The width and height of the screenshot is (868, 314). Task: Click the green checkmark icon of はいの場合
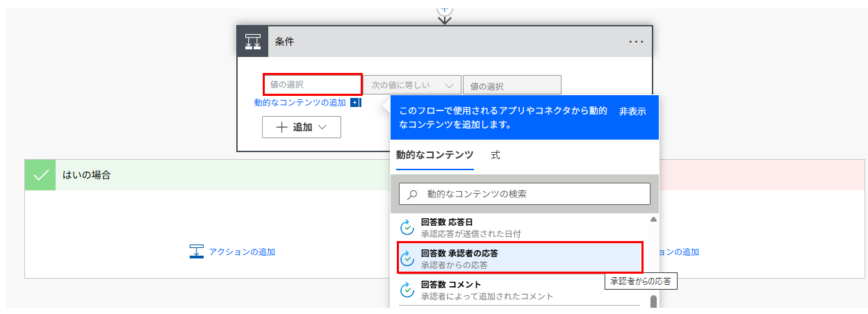pos(41,175)
